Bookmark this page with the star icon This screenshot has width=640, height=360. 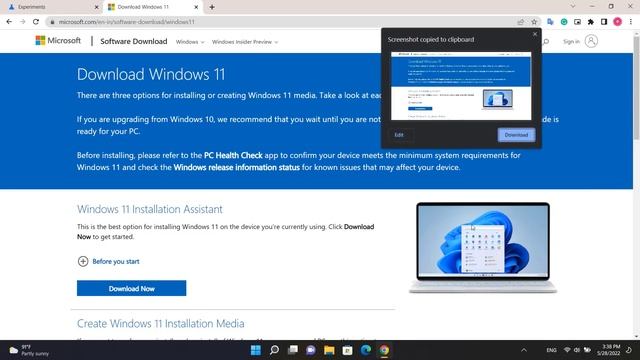click(x=534, y=22)
